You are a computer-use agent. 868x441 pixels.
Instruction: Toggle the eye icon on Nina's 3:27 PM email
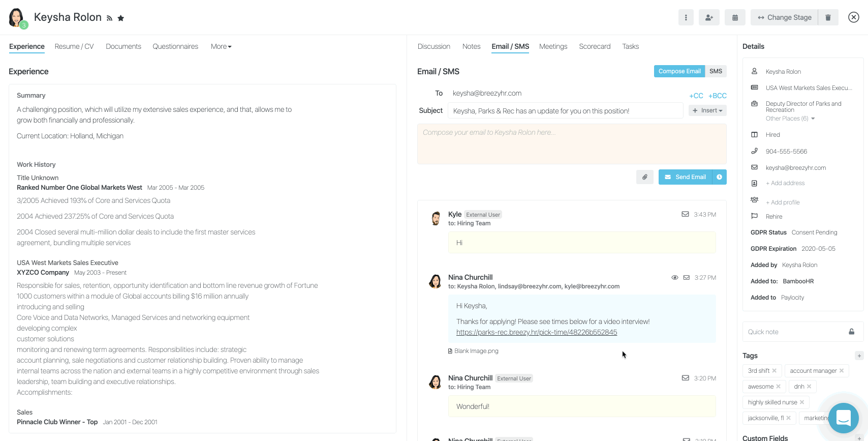(x=675, y=278)
